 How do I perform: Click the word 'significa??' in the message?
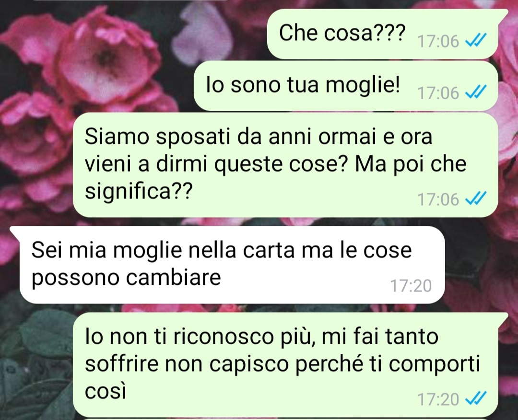[139, 191]
